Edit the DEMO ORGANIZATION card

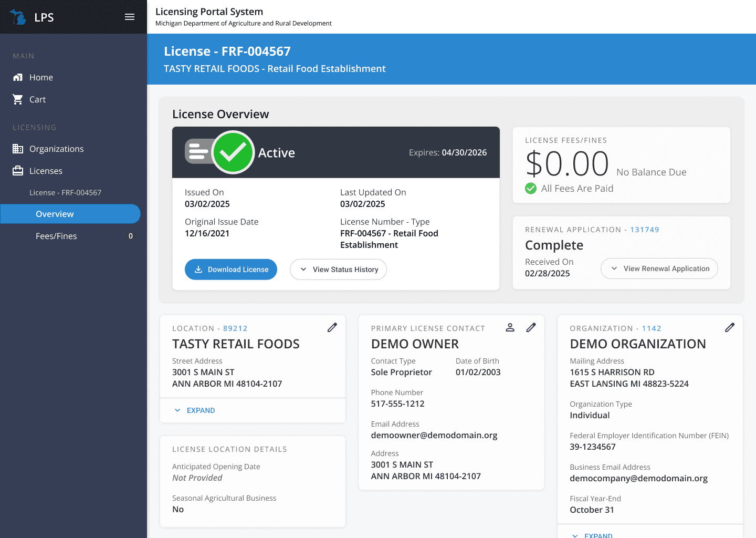[730, 327]
